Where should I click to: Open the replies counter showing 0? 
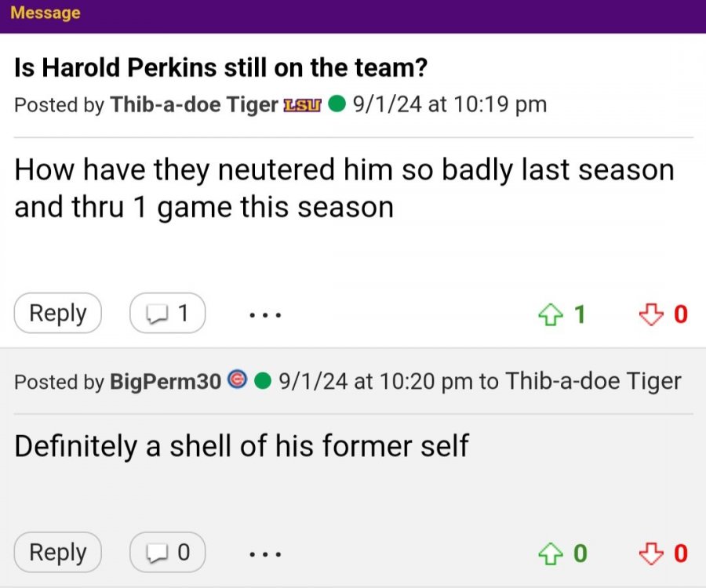168,553
